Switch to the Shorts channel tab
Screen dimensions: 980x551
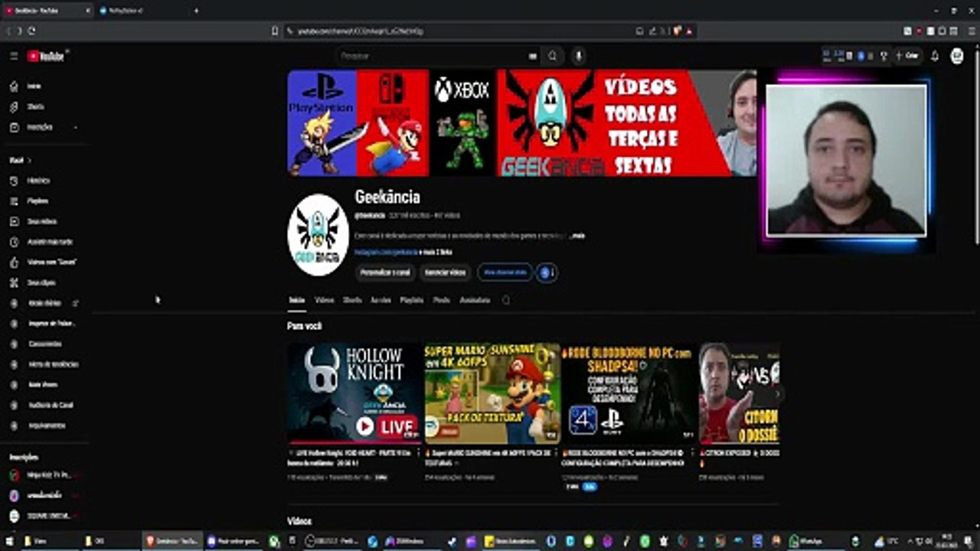[352, 301]
